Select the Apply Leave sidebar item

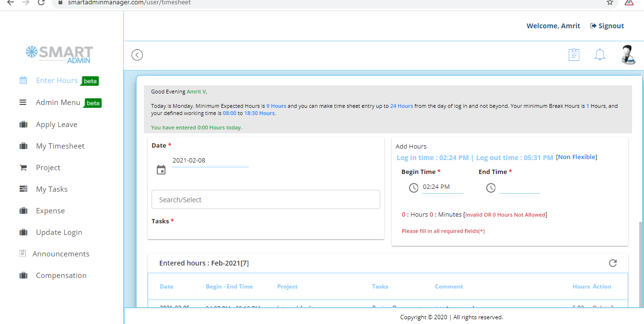tap(56, 124)
